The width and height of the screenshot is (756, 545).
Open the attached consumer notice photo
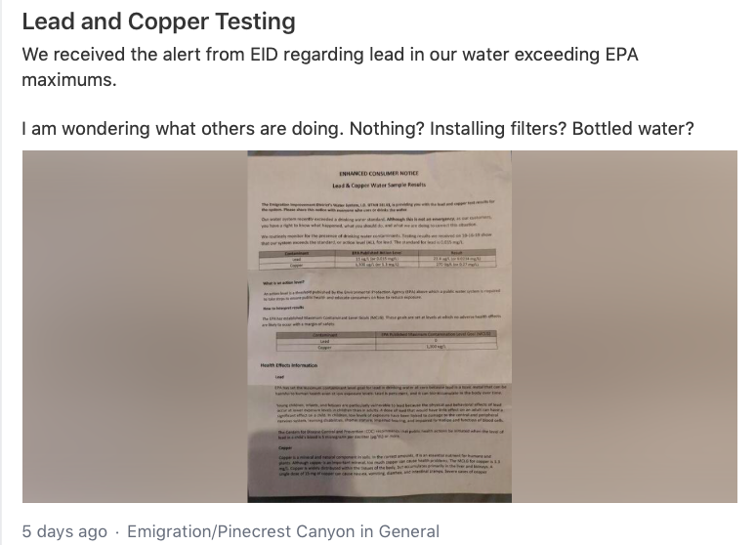click(379, 326)
